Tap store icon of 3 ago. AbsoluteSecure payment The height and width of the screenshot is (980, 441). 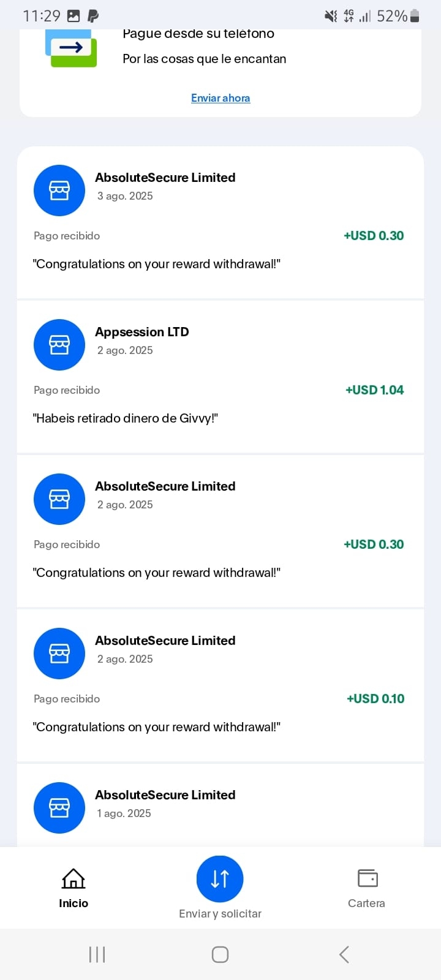click(x=59, y=190)
